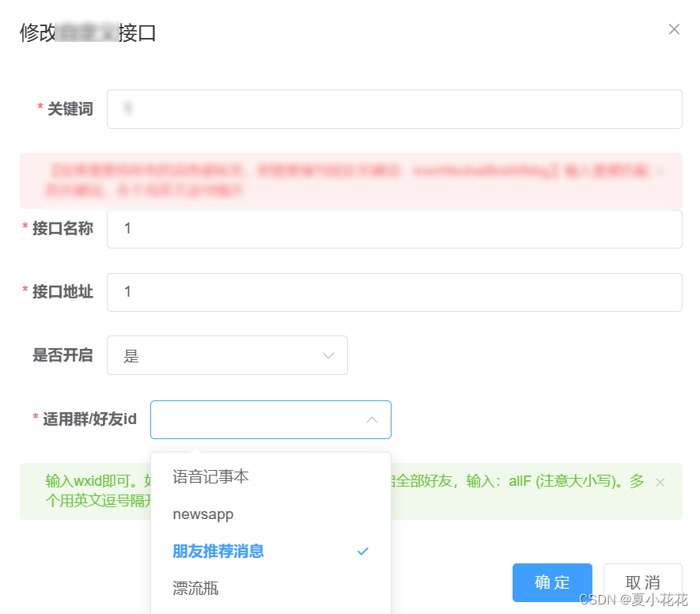Close the modify interface dialog
Image resolution: width=700 pixels, height=614 pixels.
pos(674,29)
